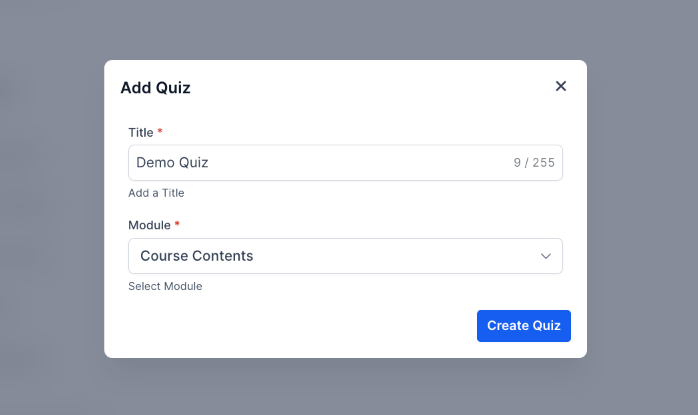Open the Module dropdown showing Course Contents

pos(345,256)
